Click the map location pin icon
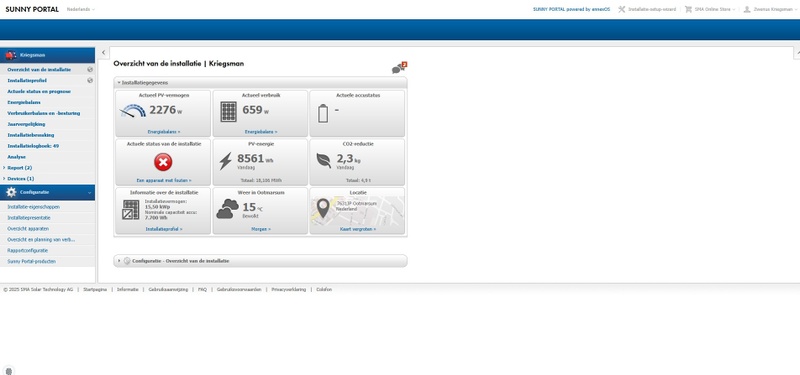Viewport: 800px width, 375px height. point(323,208)
